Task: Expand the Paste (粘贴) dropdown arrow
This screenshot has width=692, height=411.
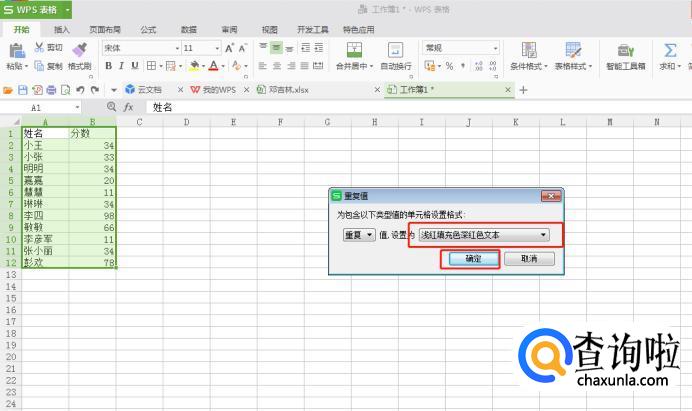Action: pyautogui.click(x=26, y=66)
